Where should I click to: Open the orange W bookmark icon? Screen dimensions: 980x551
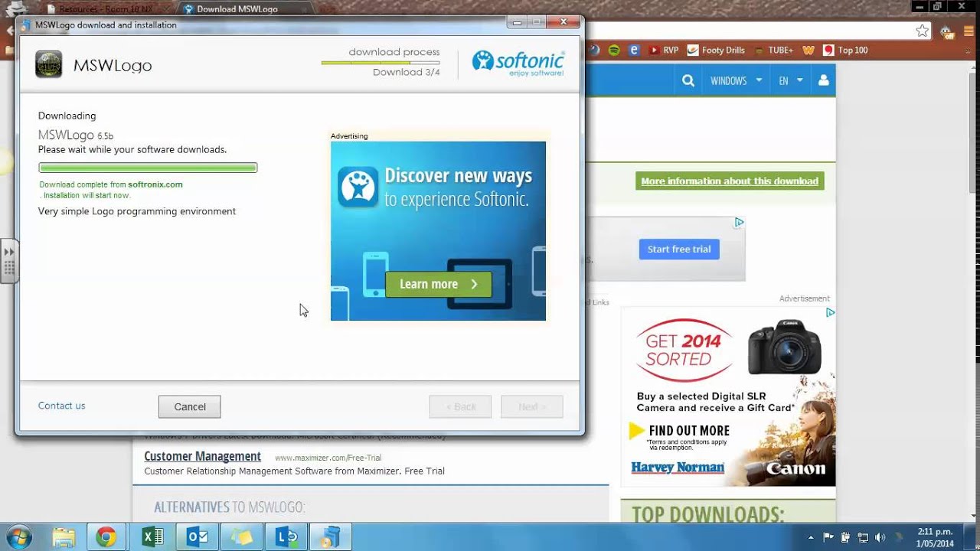click(808, 50)
